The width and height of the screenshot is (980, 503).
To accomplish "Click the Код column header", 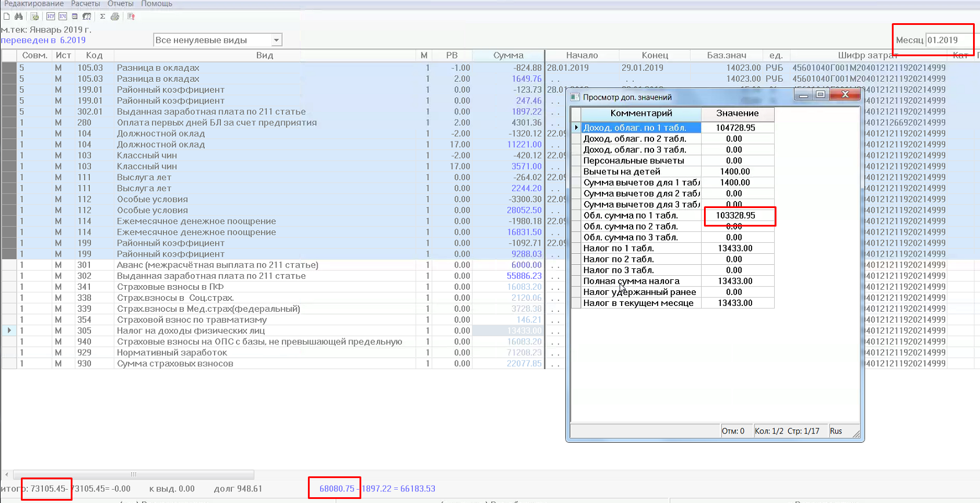I will click(x=94, y=55).
